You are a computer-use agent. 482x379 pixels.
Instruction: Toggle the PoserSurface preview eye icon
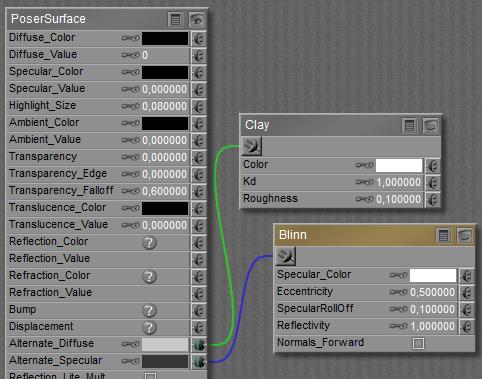pyautogui.click(x=196, y=20)
